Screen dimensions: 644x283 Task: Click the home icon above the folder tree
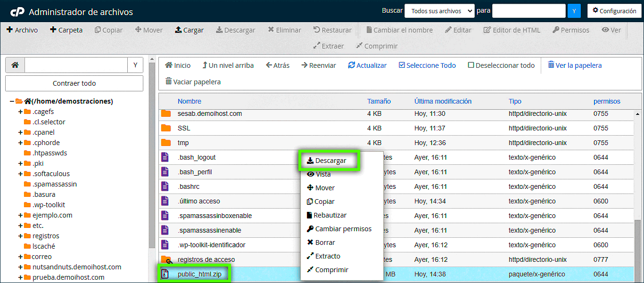(15, 65)
